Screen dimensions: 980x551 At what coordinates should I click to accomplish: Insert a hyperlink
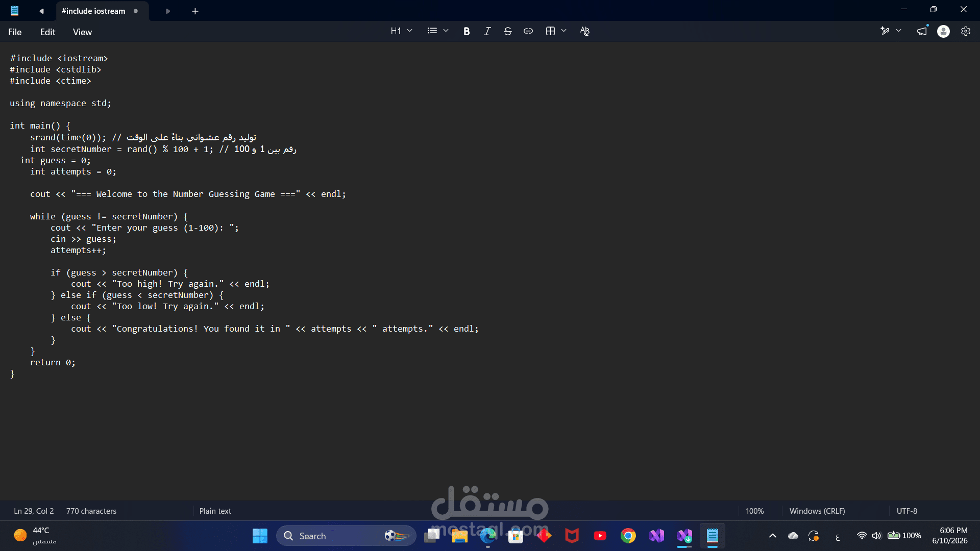click(528, 31)
